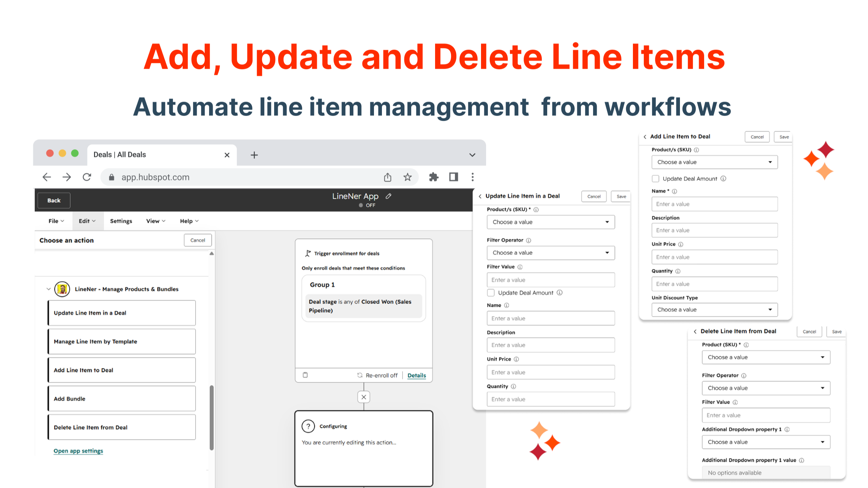The height and width of the screenshot is (488, 868).
Task: Click the Back button
Action: click(x=54, y=200)
